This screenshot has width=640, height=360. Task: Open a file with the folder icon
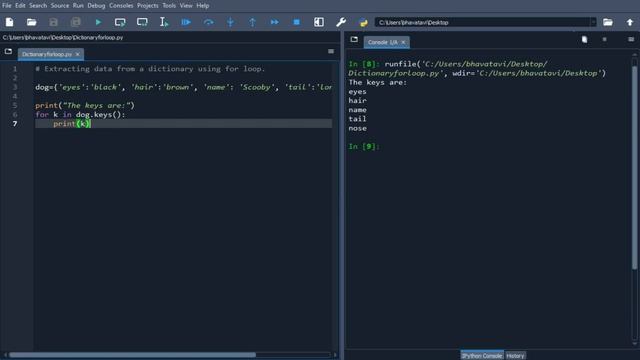coord(31,22)
